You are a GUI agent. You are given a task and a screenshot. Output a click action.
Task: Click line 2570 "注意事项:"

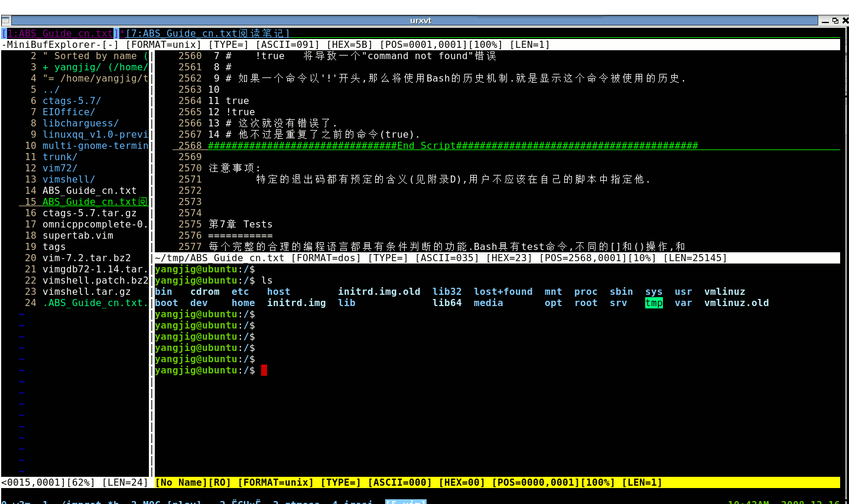click(235, 168)
